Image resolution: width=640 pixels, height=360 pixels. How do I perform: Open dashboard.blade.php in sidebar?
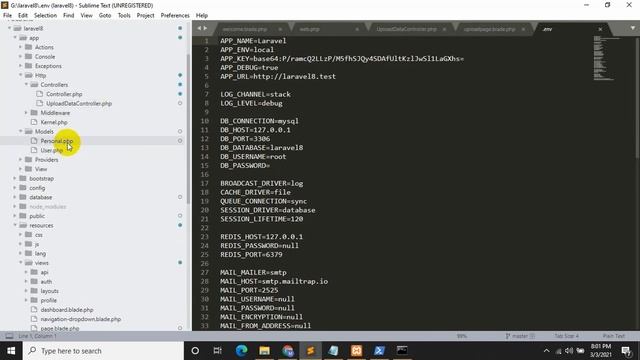click(x=67, y=310)
